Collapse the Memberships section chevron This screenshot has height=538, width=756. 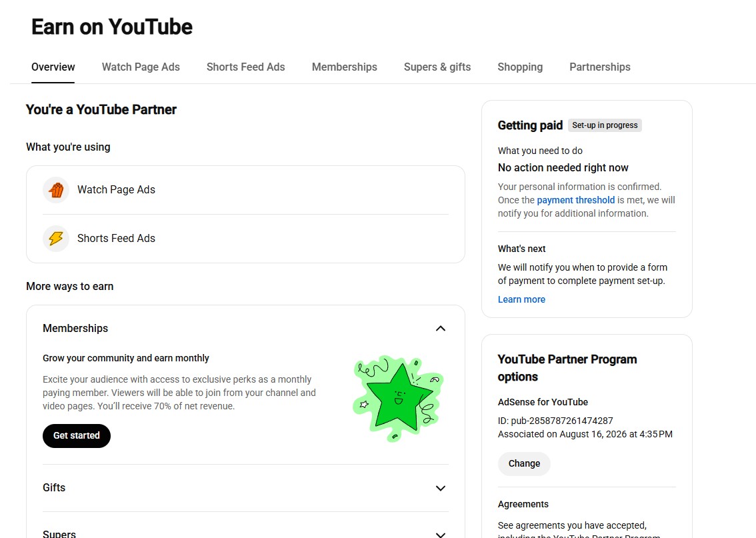[x=440, y=329]
